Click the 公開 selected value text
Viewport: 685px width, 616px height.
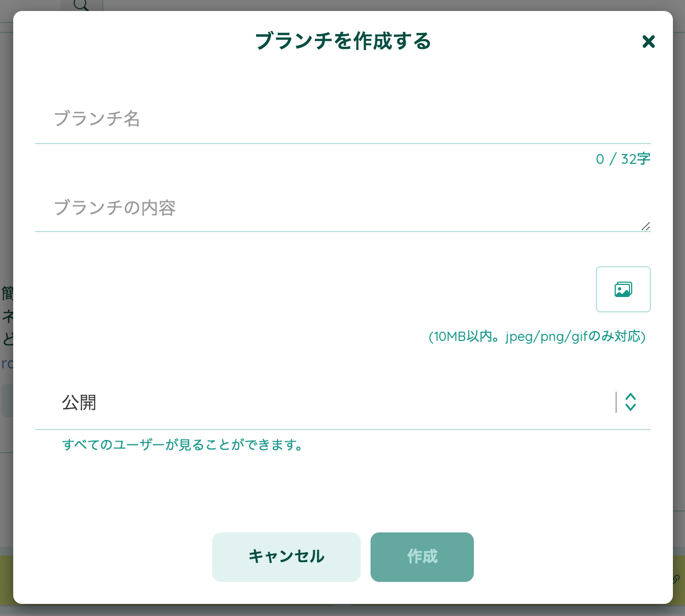(79, 403)
